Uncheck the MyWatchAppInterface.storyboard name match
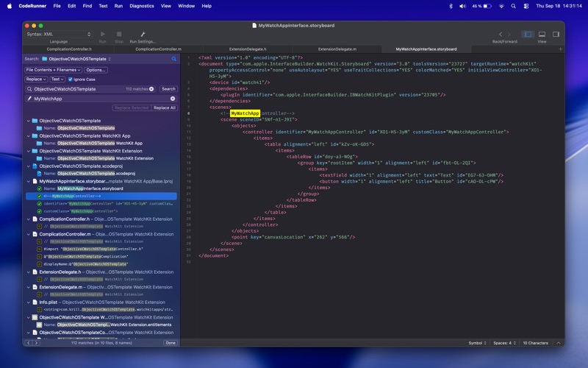Image resolution: width=588 pixels, height=368 pixels. coord(40,188)
